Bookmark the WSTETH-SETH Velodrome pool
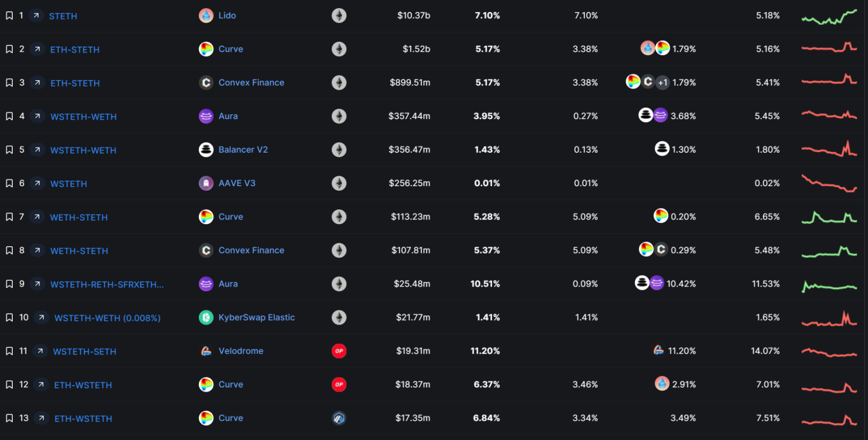This screenshot has height=440, width=868. click(9, 351)
